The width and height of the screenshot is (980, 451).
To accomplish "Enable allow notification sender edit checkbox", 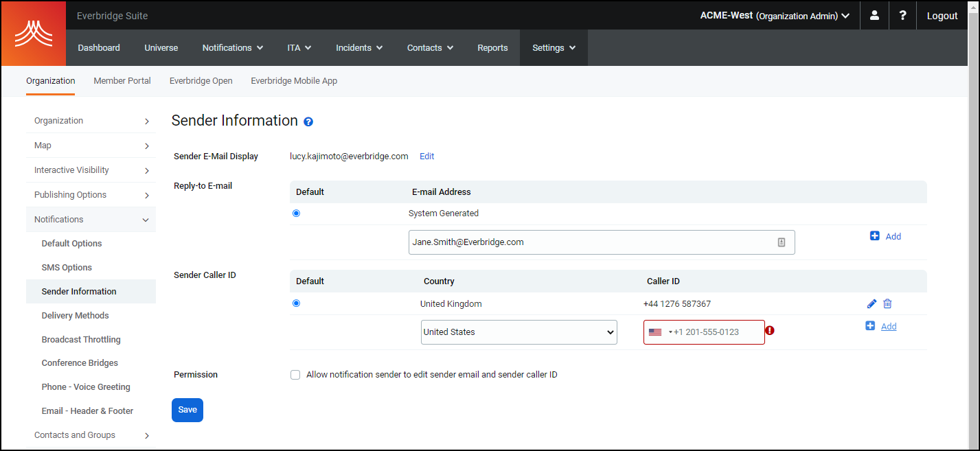I will point(295,375).
